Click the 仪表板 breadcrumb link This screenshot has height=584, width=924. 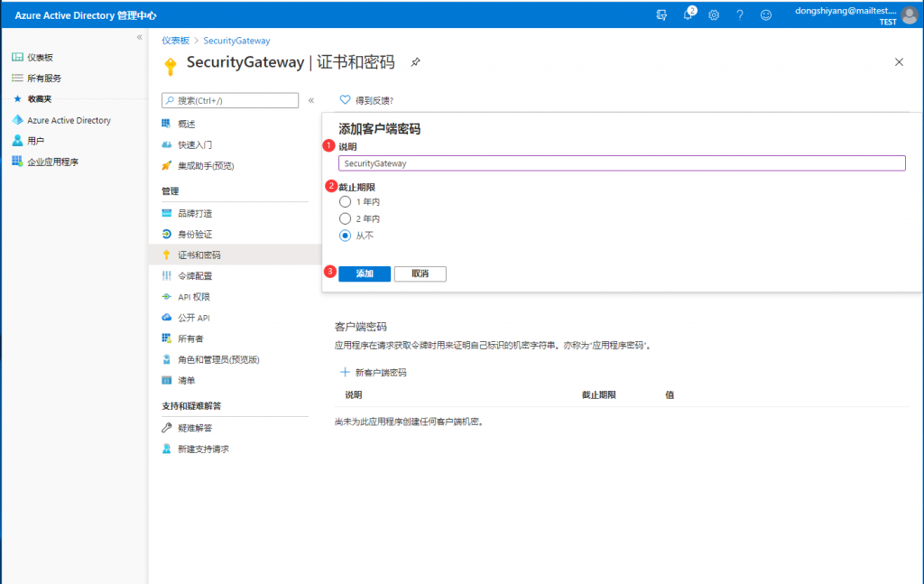176,41
